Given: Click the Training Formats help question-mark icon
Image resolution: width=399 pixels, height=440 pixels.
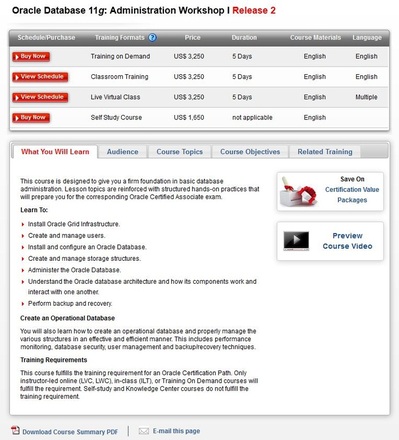Looking at the screenshot, I should pos(152,38).
